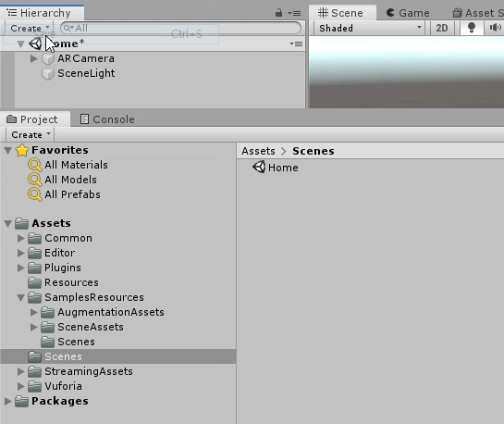Image resolution: width=504 pixels, height=424 pixels.
Task: Click the Hierarchy panel lock icon
Action: click(x=278, y=13)
